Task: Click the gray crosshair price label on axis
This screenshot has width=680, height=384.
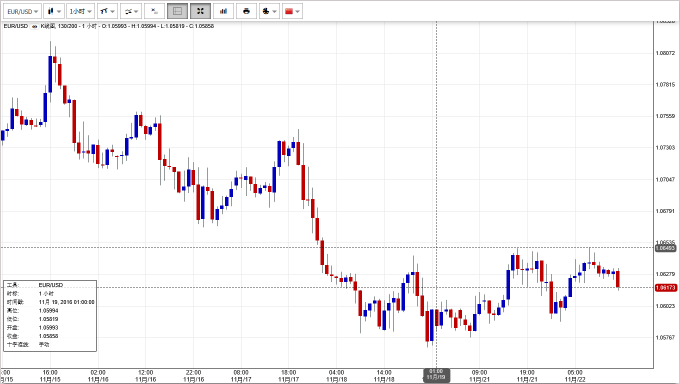Action: pyautogui.click(x=665, y=248)
